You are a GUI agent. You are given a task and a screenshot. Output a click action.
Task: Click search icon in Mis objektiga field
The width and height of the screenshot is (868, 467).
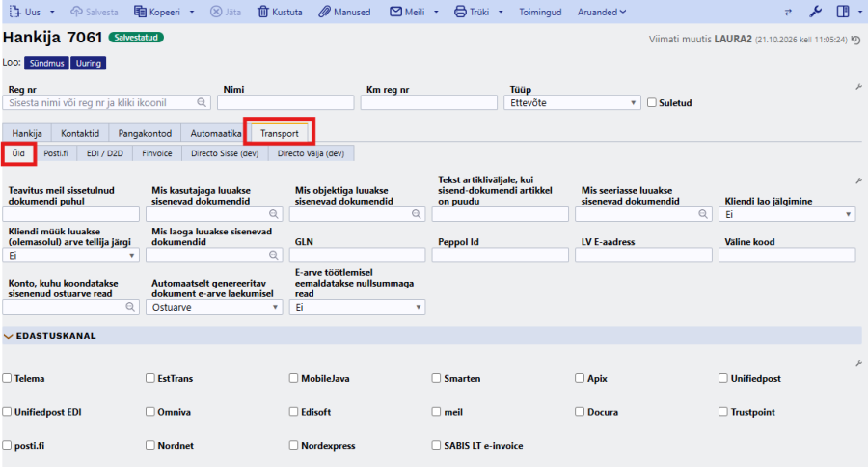pyautogui.click(x=417, y=214)
